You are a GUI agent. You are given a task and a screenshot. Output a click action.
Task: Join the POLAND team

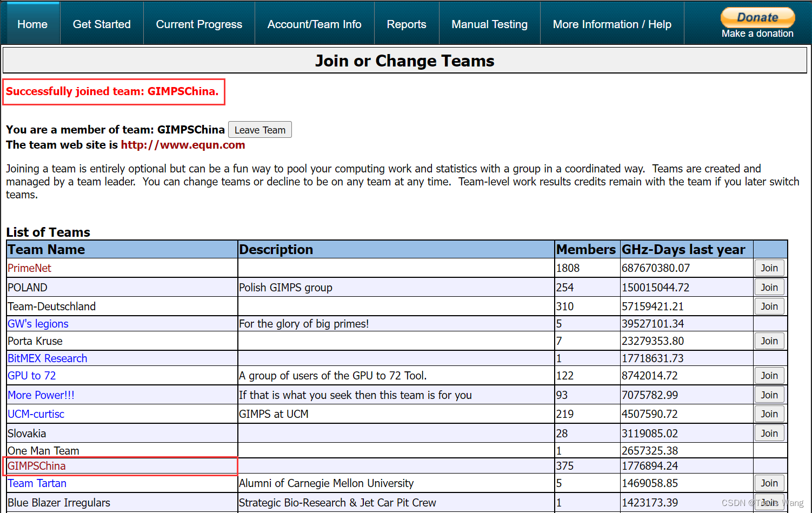coord(769,288)
